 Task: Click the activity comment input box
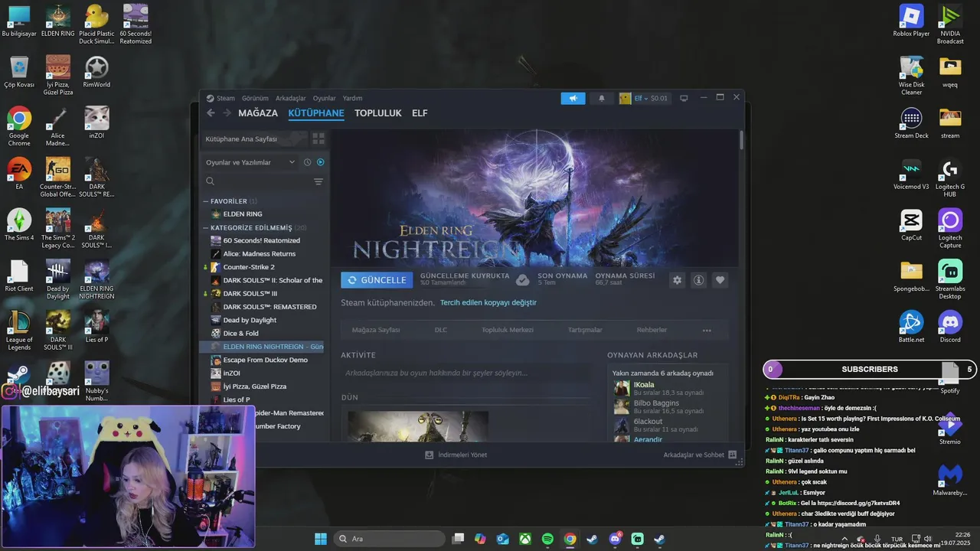[x=465, y=373]
